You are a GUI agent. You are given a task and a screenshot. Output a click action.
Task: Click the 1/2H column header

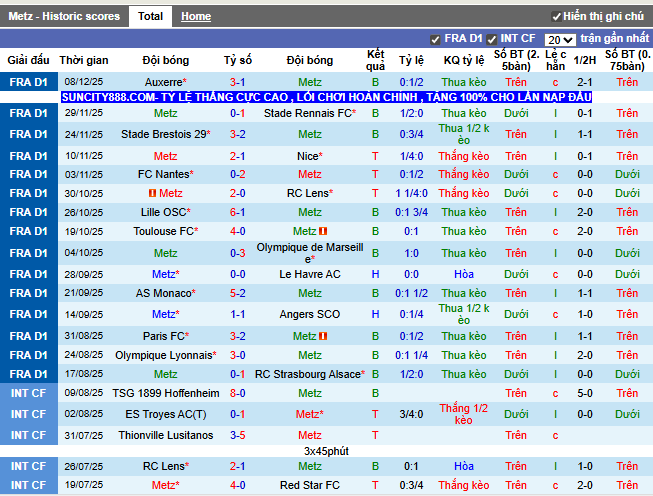[585, 60]
